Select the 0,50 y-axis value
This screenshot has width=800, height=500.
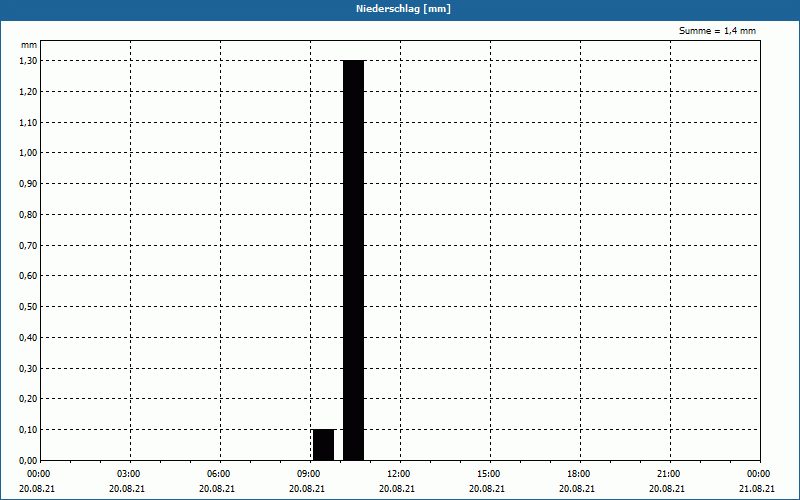coord(28,307)
